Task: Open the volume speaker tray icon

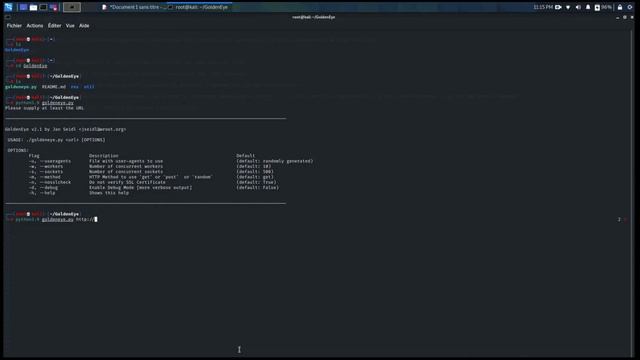Action: [x=578, y=7]
